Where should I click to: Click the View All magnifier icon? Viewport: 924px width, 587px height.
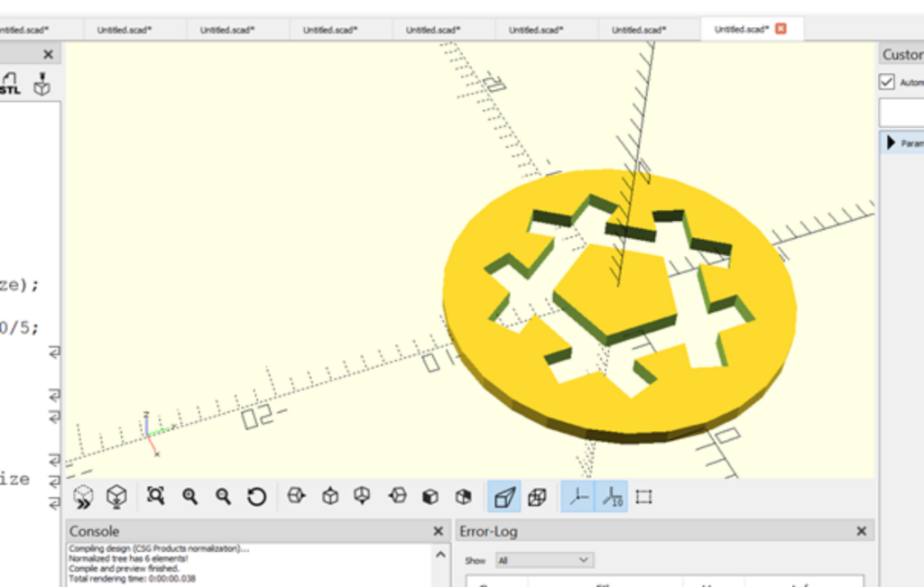[155, 496]
